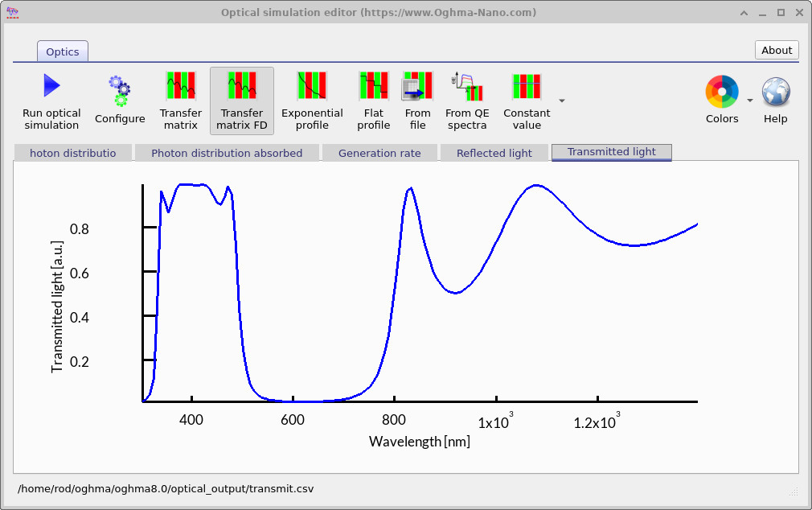Expand the toolbar overflow arrow
This screenshot has height=510, width=812.
562,101
